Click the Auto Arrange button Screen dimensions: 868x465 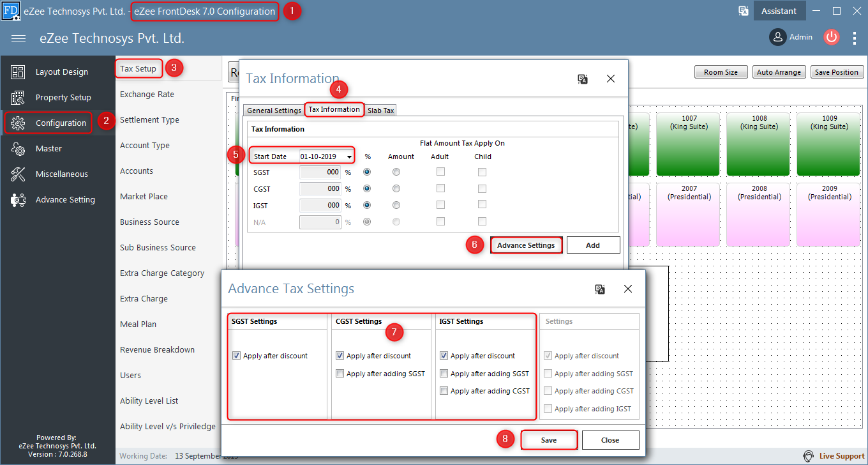(x=779, y=72)
